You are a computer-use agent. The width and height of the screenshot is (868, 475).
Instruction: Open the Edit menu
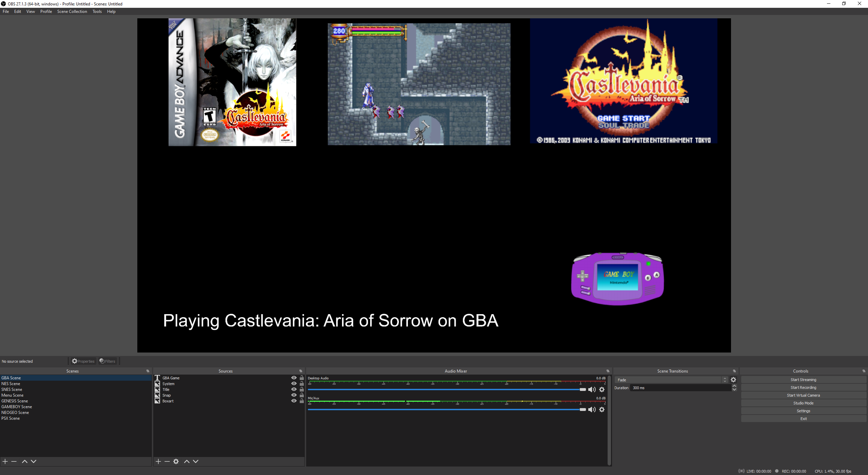pyautogui.click(x=18, y=12)
